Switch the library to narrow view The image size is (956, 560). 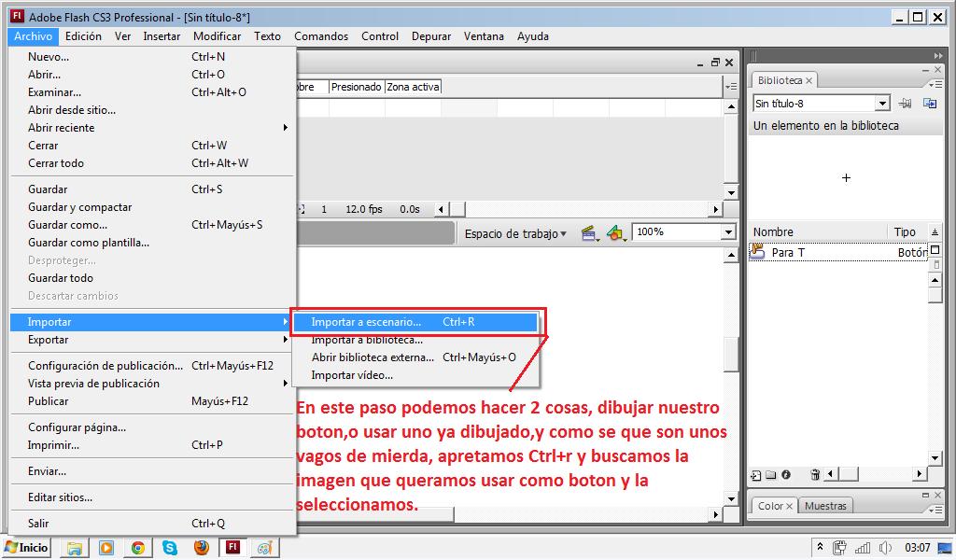point(936,264)
